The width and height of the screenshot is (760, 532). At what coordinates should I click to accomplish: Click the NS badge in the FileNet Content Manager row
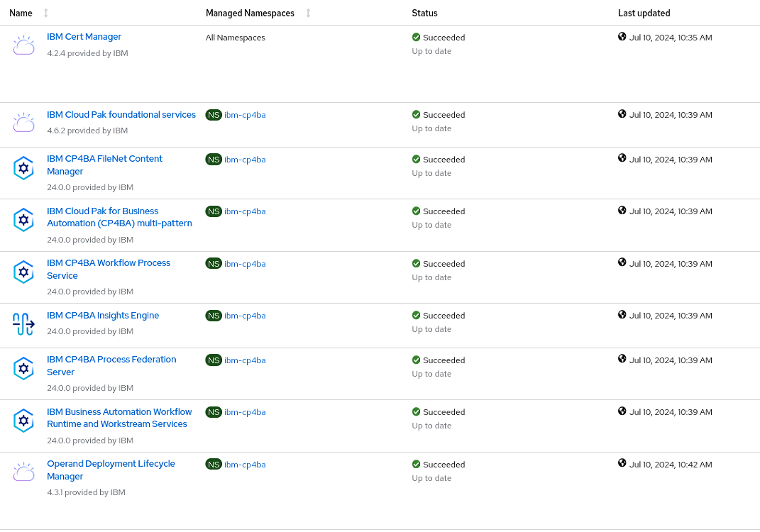coord(214,160)
